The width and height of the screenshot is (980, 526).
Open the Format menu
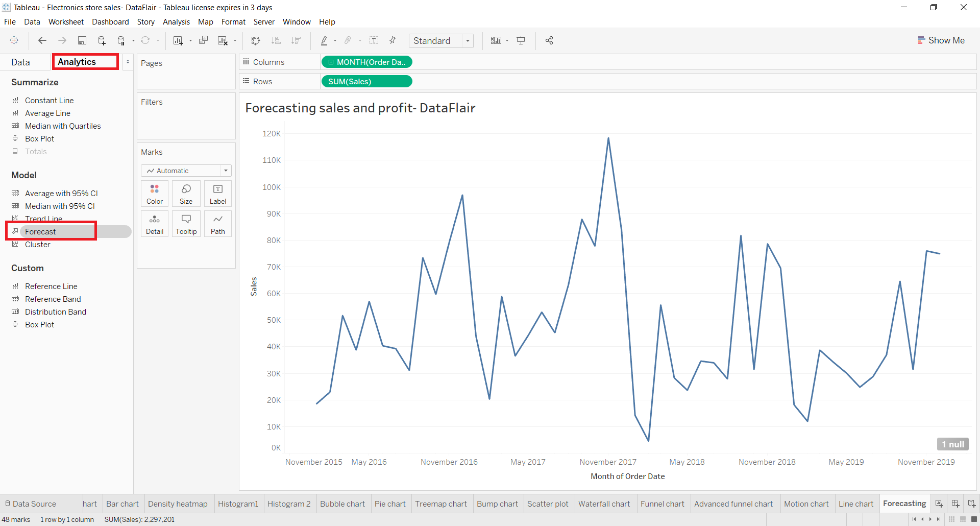click(233, 22)
